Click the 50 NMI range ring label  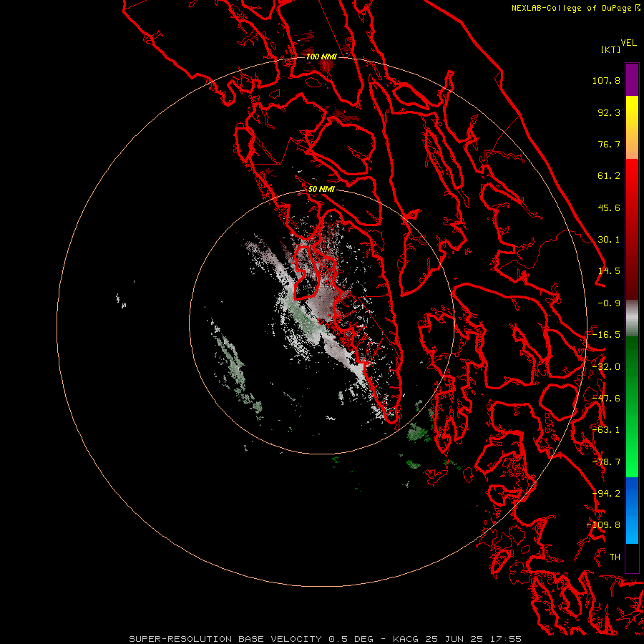tap(321, 189)
